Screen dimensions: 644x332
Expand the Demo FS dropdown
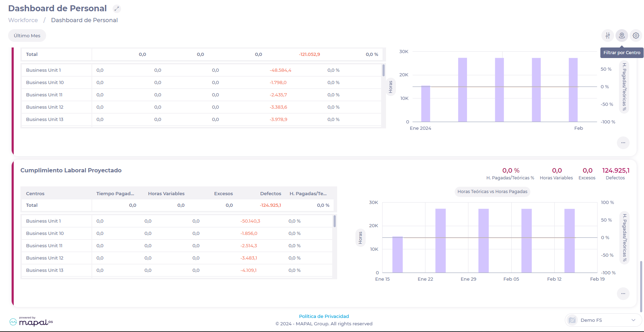pos(633,320)
